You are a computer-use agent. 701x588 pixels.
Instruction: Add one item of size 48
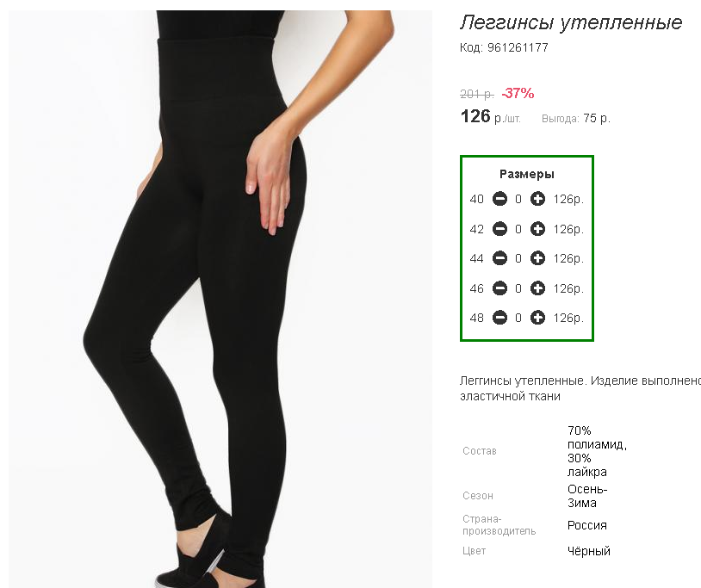click(x=537, y=318)
